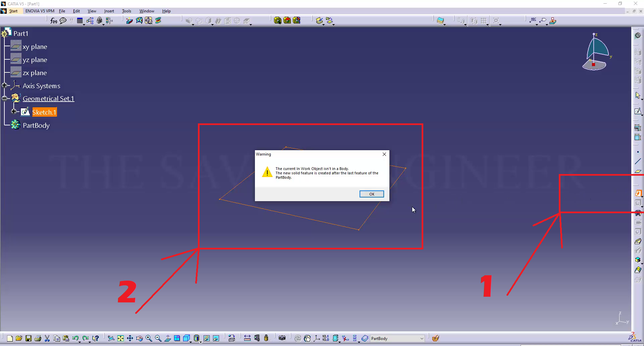Viewport: 644px width, 346px height.
Task: Click the Pan view icon
Action: [x=130, y=338]
